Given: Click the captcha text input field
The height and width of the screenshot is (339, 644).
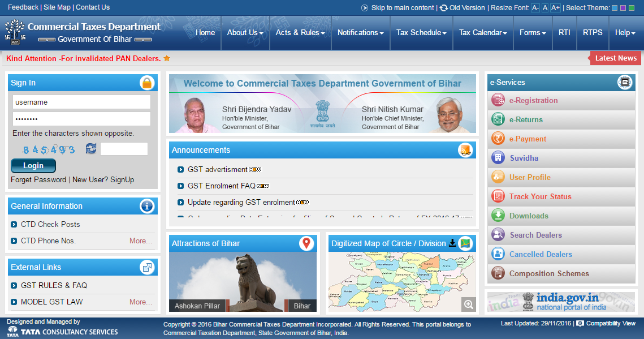Looking at the screenshot, I should tap(124, 149).
